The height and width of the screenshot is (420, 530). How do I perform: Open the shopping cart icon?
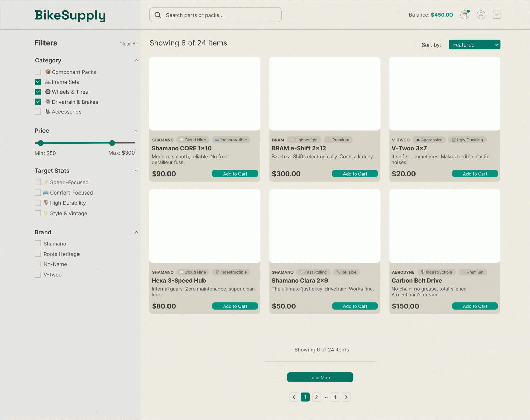pyautogui.click(x=465, y=15)
